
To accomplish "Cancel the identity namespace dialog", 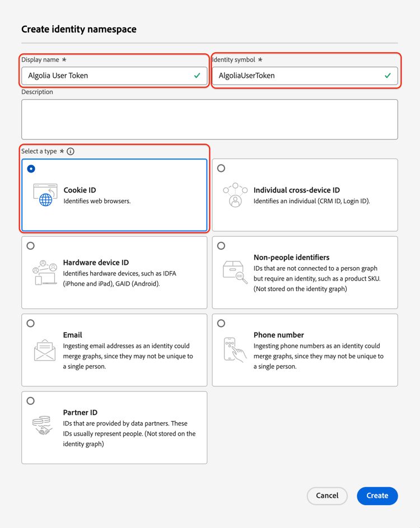I will click(x=327, y=496).
